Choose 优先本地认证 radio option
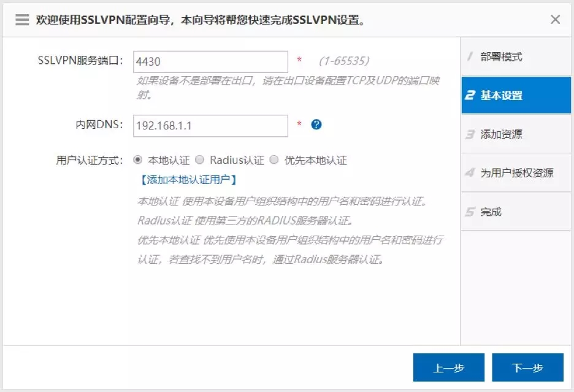The image size is (574, 392). (x=274, y=160)
